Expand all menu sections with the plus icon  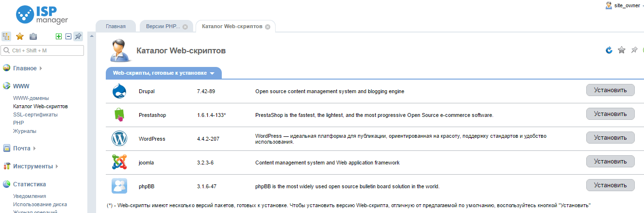click(x=59, y=36)
